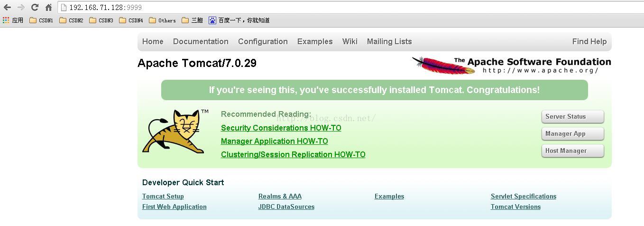Click the Host Manager button
This screenshot has height=226, width=644.
573,151
